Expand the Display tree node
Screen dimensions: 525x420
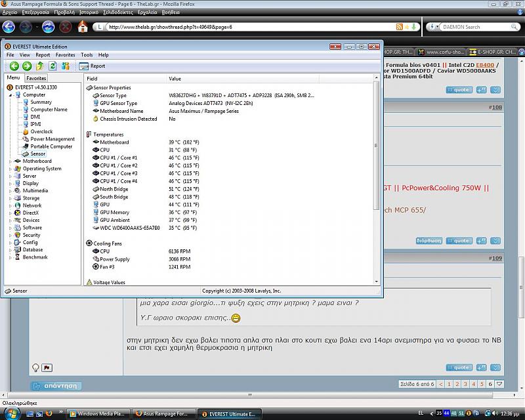coord(10,184)
